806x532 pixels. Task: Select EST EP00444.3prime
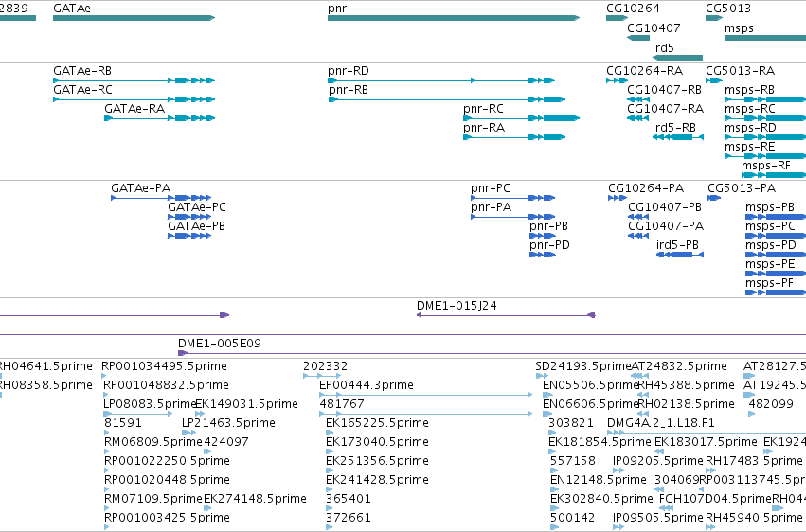(x=366, y=385)
